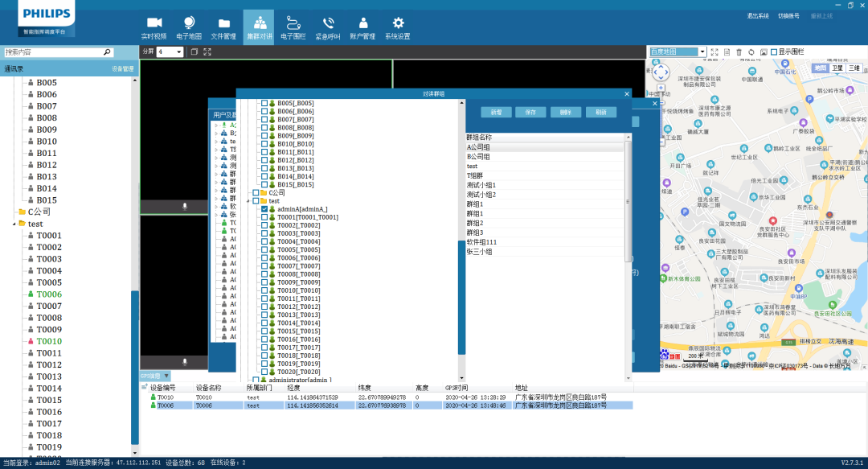Click single-window layout icon beside 分屏 dropdown
This screenshot has width=868, height=469.
[x=194, y=51]
